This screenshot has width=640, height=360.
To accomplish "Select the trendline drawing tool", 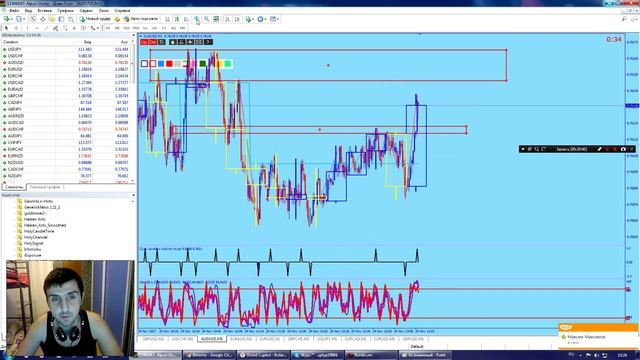I will 46,28.
